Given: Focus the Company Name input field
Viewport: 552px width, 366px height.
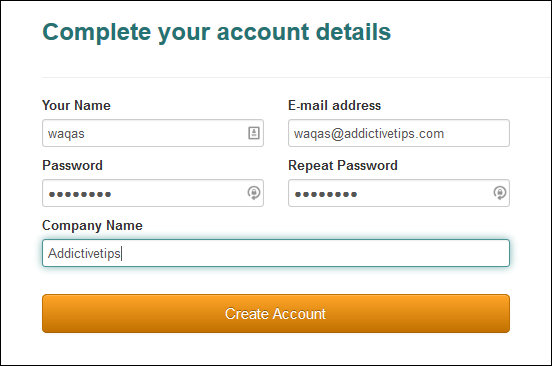Looking at the screenshot, I should 276,253.
